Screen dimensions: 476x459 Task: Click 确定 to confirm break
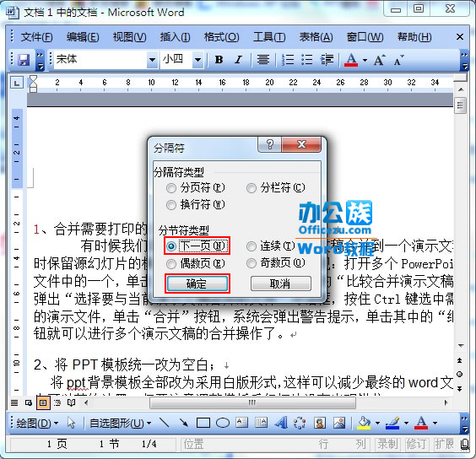click(x=197, y=283)
